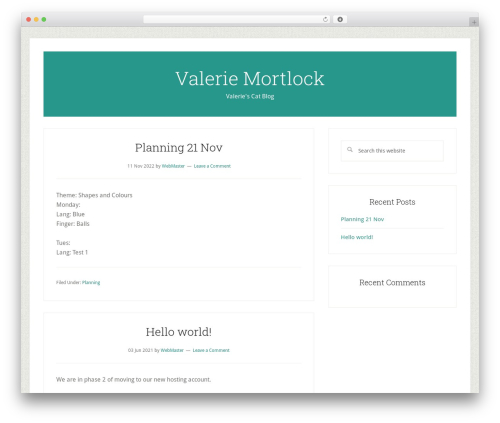Click the yellow minimize window dot
The height and width of the screenshot is (423, 500).
(36, 19)
